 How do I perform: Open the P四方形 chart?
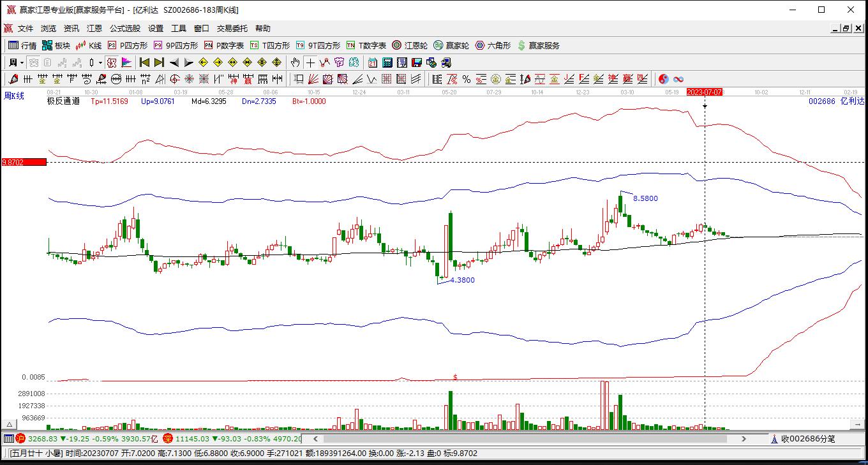(128, 45)
